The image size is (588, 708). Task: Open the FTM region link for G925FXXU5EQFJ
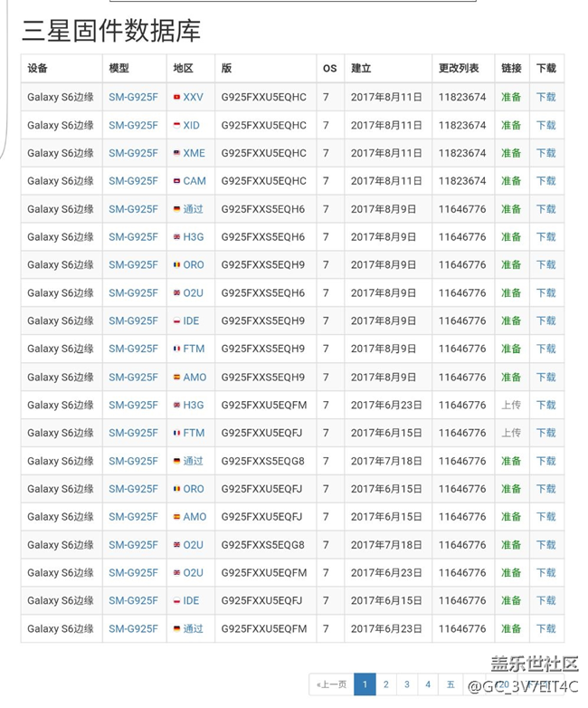(194, 433)
